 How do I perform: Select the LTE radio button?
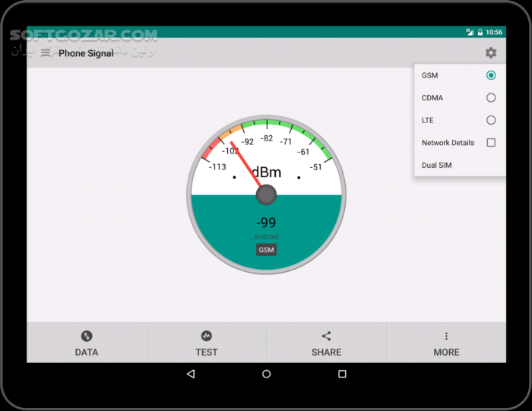click(x=491, y=120)
